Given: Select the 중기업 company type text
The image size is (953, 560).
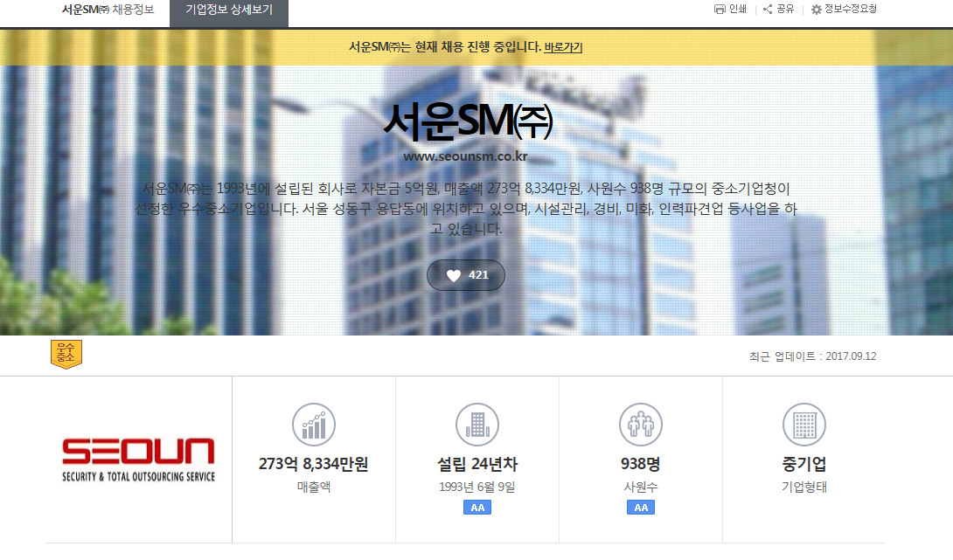Looking at the screenshot, I should (804, 464).
